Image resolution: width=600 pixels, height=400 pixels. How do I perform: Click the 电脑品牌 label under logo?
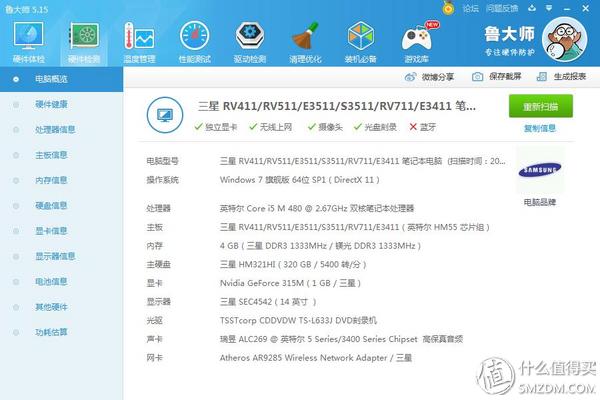coord(540,202)
